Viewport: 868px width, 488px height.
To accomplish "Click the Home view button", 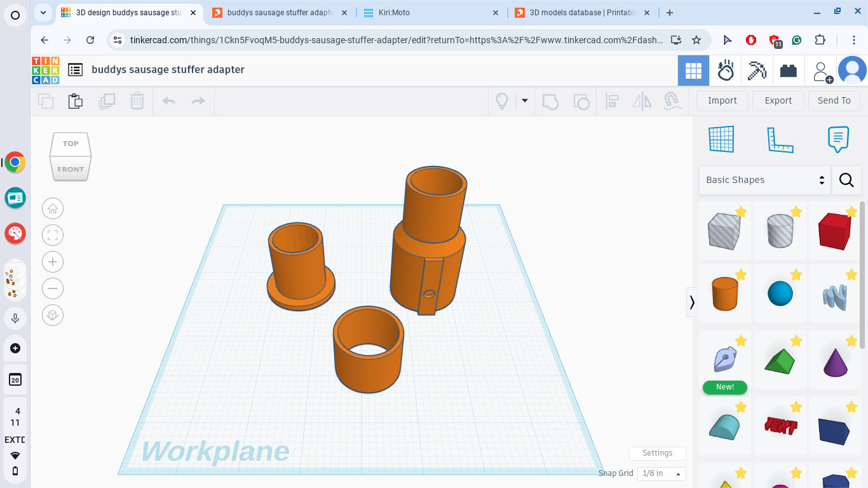I will (x=53, y=208).
